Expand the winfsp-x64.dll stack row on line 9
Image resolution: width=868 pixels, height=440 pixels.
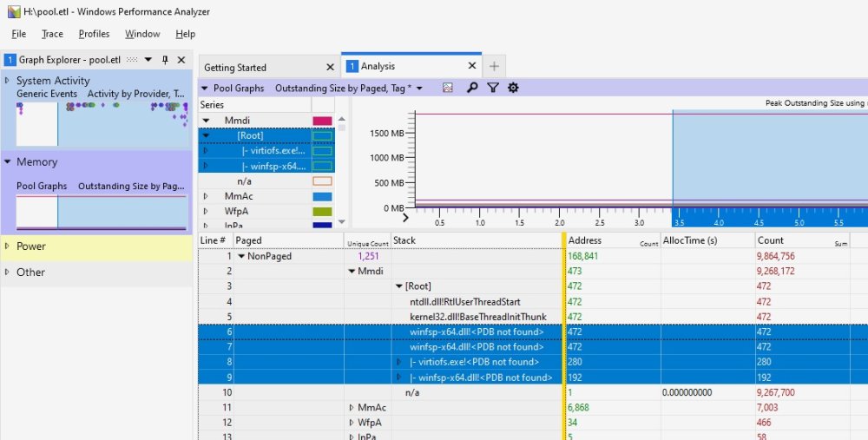[399, 378]
